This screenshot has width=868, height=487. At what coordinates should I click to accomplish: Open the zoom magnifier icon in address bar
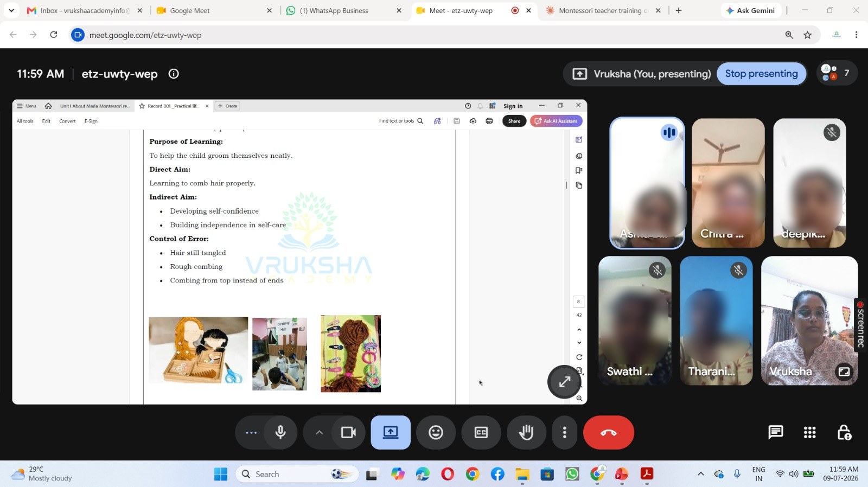(x=789, y=35)
